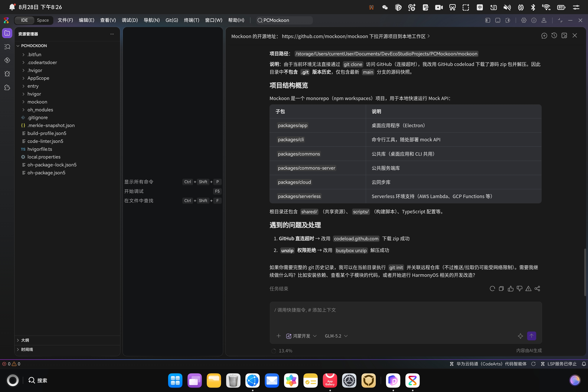Click the feedback smiley icon

(534, 20)
